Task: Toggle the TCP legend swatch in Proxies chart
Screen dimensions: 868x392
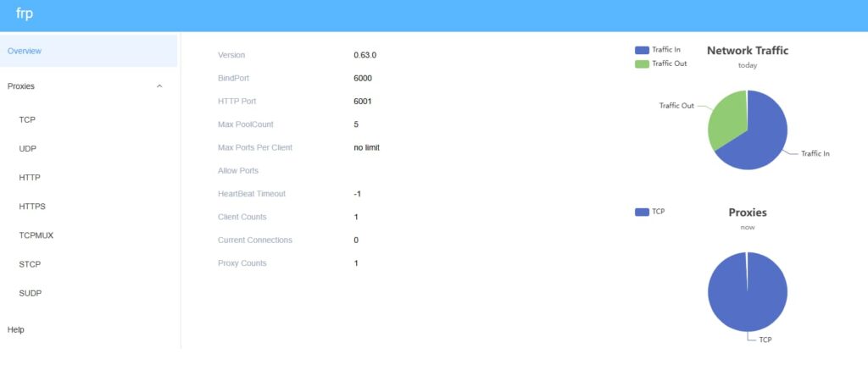Action: pos(642,212)
